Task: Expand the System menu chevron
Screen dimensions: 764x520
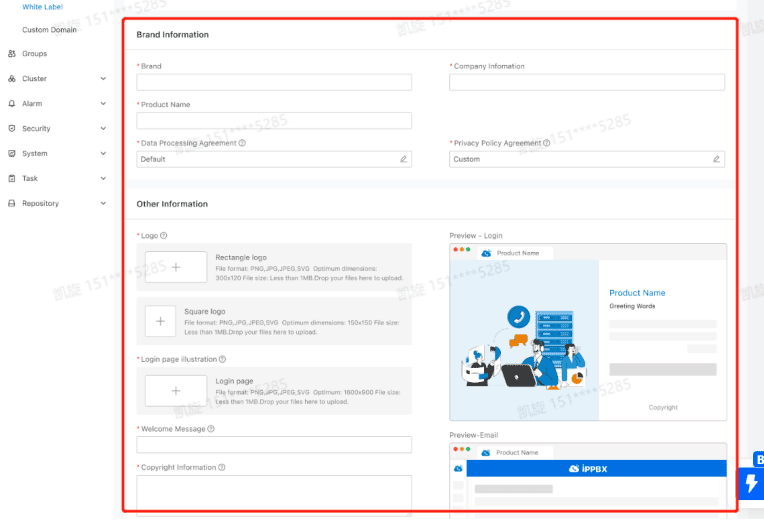Action: (103, 153)
